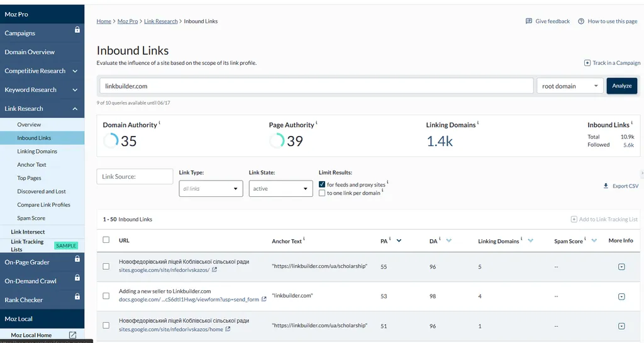This screenshot has height=343, width=644.
Task: Expand More Info for the PA 55 row
Action: pyautogui.click(x=621, y=267)
